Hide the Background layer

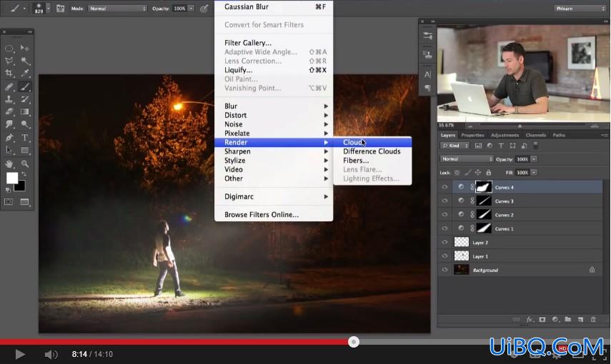(444, 270)
